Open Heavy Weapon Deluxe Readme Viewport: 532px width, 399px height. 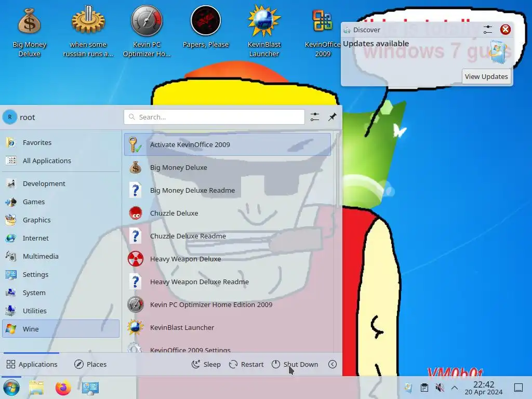click(228, 282)
